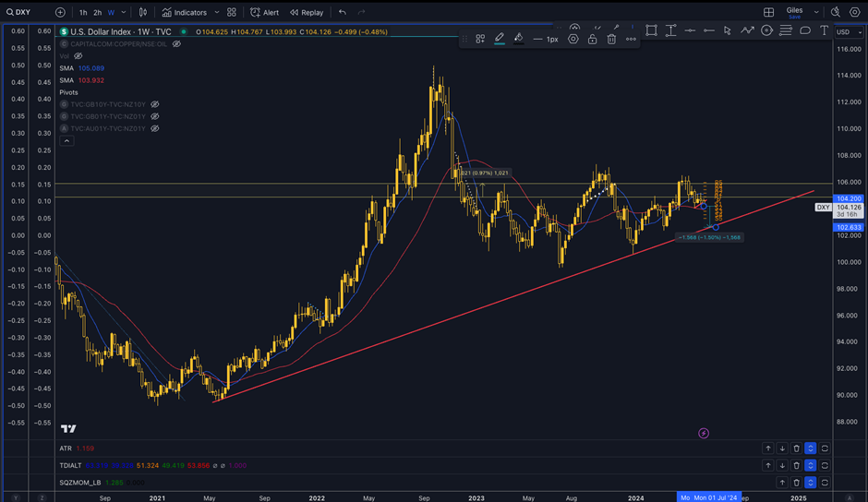868x502 pixels.
Task: Switch to the 2h timeframe
Action: point(97,13)
